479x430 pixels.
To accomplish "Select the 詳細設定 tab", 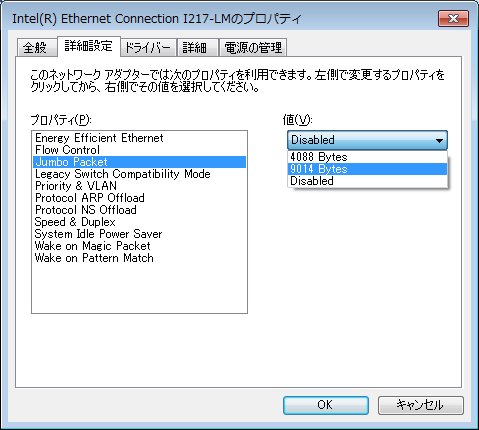I will (89, 46).
